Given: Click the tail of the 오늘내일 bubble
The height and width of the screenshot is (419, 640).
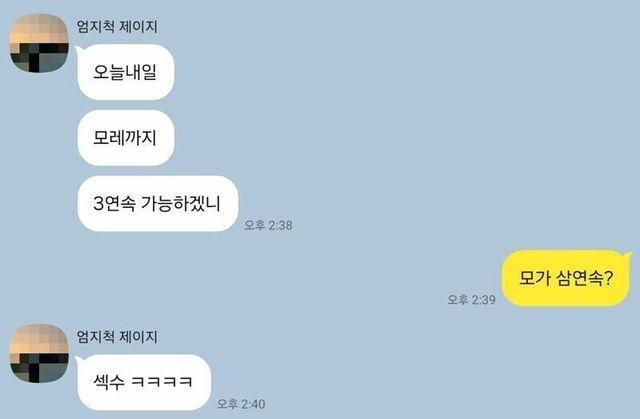Looking at the screenshot, I should 79,50.
